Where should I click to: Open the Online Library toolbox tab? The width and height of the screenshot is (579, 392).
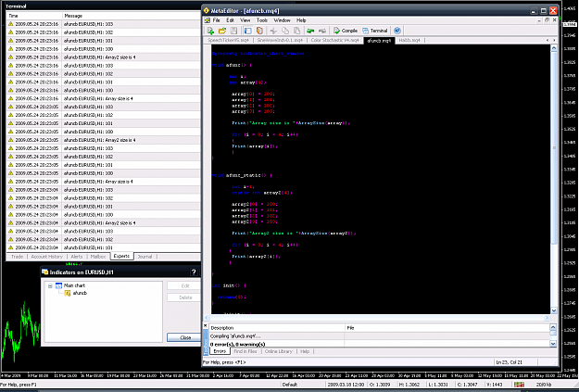[279, 351]
